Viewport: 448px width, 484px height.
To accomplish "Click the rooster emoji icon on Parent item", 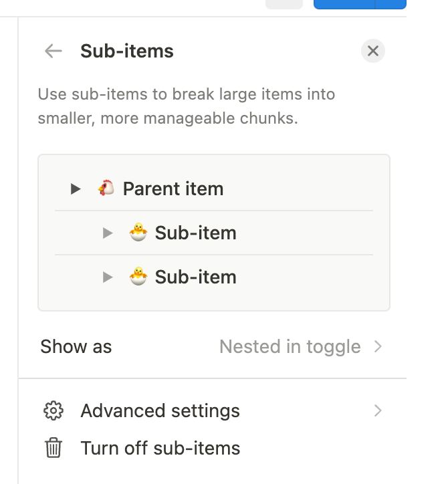I will tap(106, 188).
